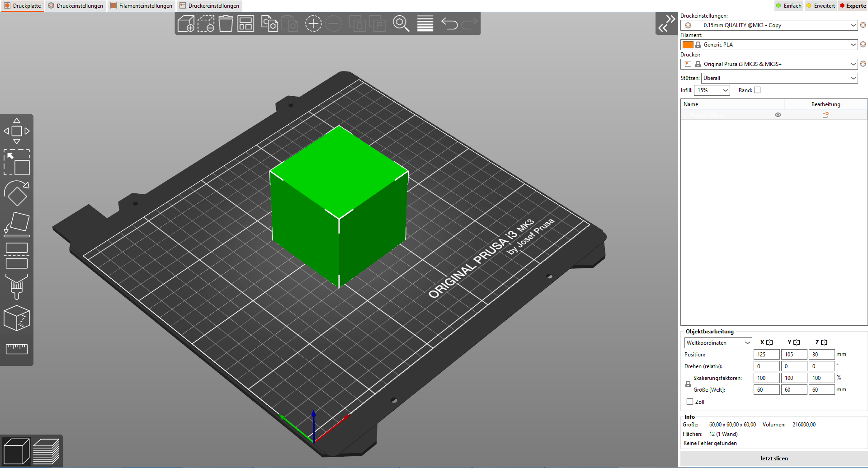Switch to the 3D editor view
Viewport: 868px width, 468px height.
pyautogui.click(x=16, y=451)
